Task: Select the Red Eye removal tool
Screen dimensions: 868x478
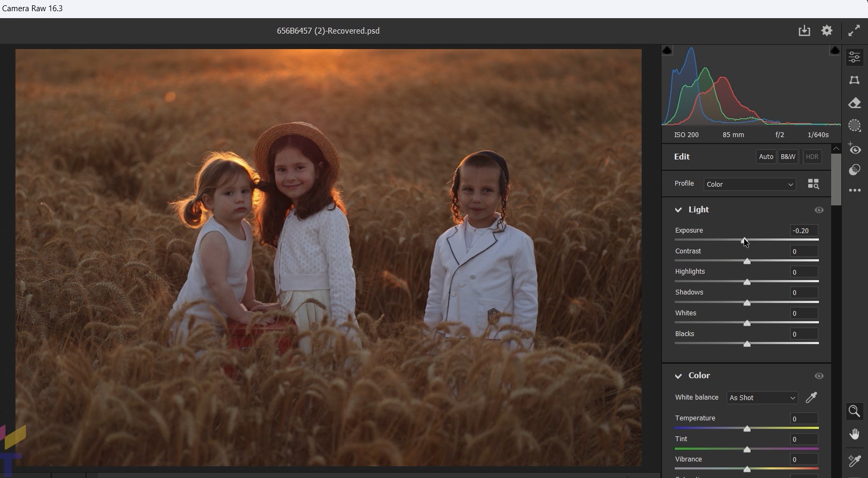Action: (854, 149)
